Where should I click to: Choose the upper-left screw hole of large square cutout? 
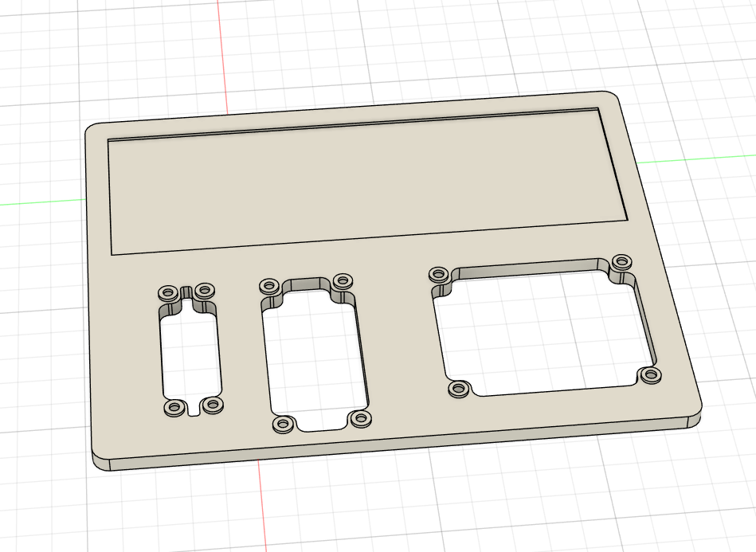(x=439, y=274)
